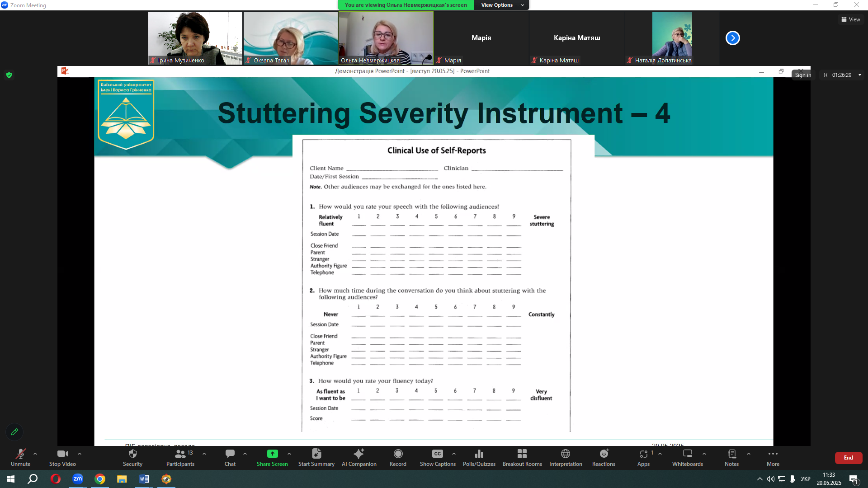This screenshot has height=488, width=868.
Task: Click the Security shield icon
Action: click(x=132, y=457)
